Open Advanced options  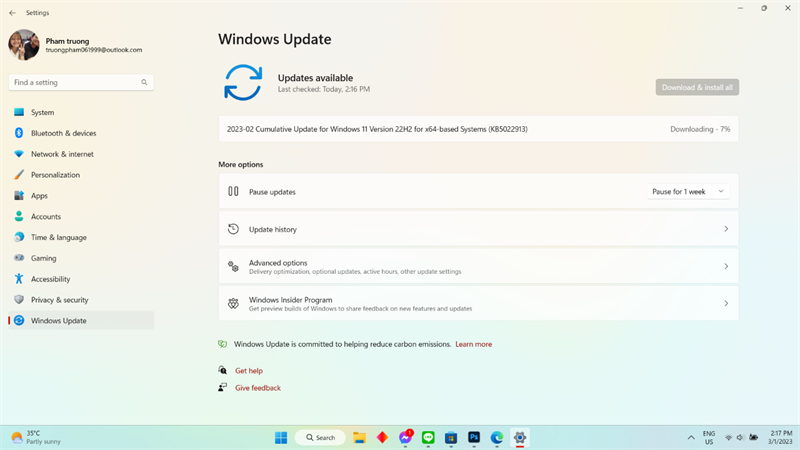[479, 266]
